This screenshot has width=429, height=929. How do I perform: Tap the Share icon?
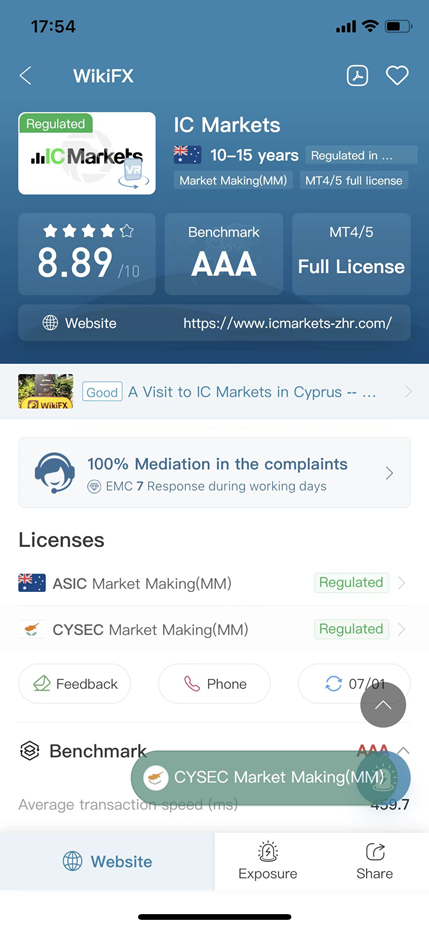(x=374, y=853)
